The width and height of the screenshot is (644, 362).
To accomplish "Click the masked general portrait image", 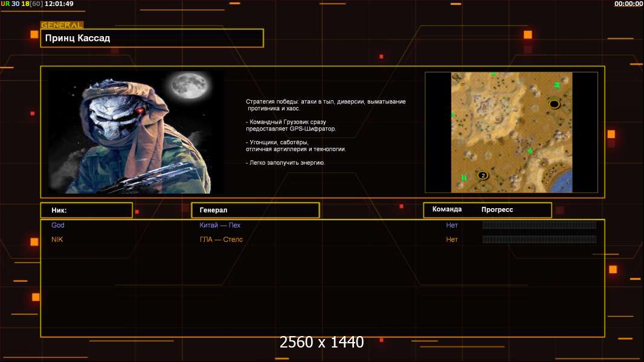I will [137, 132].
